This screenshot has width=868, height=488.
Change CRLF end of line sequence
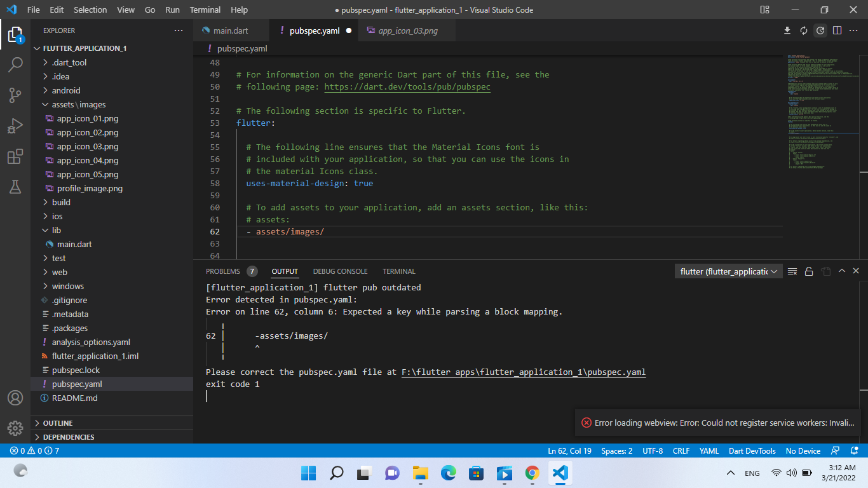click(681, 451)
